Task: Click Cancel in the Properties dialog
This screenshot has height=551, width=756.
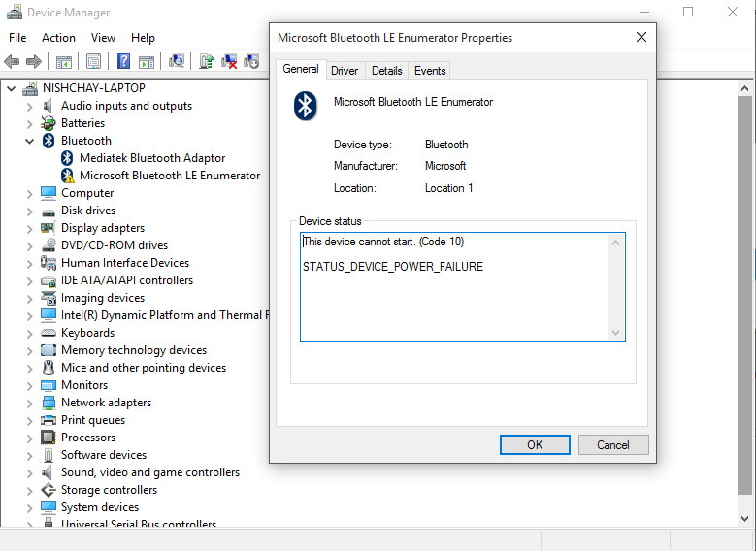Action: pos(613,444)
